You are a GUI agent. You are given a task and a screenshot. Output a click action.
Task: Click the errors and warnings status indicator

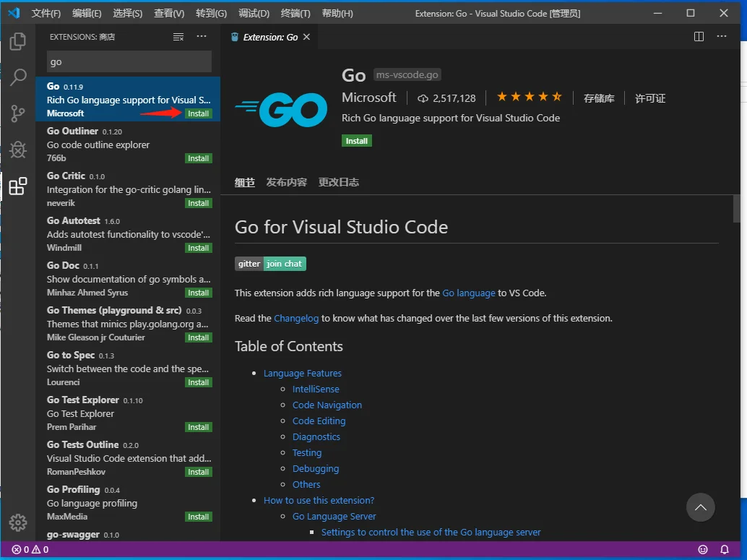[x=30, y=549]
